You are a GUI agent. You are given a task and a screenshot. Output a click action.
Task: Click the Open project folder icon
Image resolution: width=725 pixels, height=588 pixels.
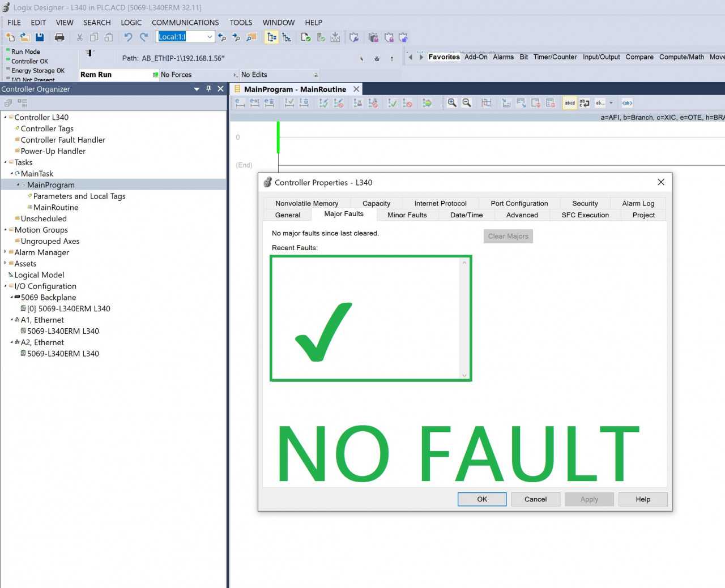[x=25, y=37]
